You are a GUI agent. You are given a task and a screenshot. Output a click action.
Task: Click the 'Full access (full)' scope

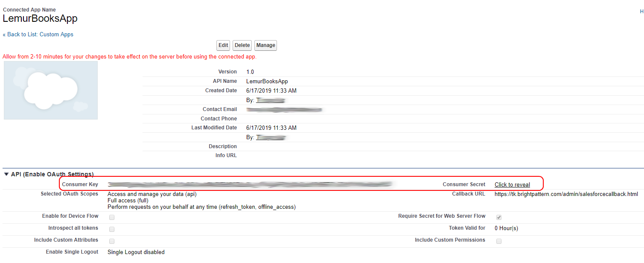[x=128, y=201]
